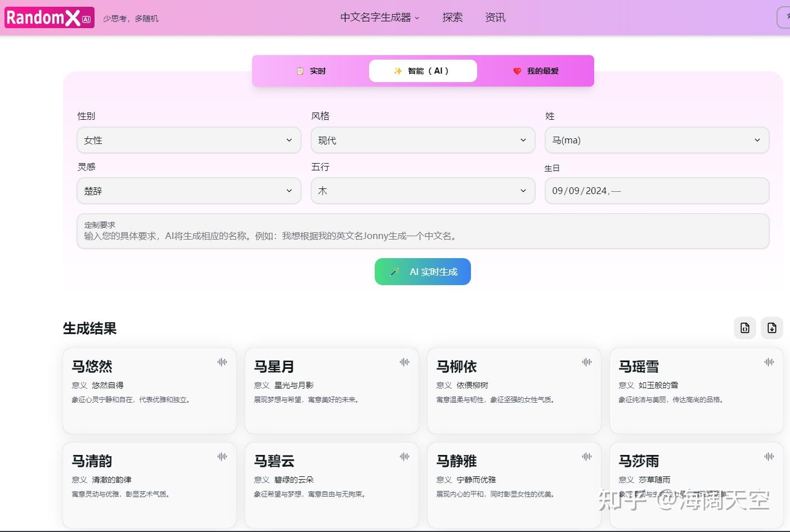This screenshot has width=790, height=532.
Task: Select the 智能（AI） mode button
Action: click(423, 71)
